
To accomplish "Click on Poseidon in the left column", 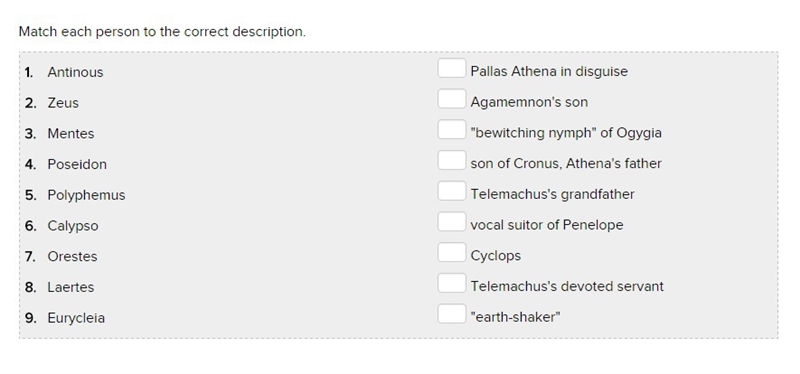I will point(77,164).
